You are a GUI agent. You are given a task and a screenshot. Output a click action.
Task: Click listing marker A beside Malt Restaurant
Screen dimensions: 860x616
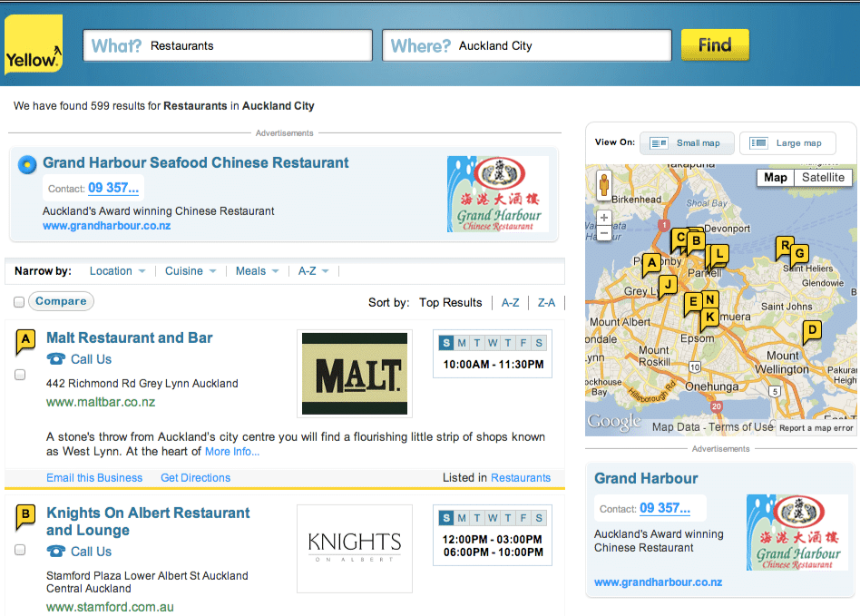25,341
